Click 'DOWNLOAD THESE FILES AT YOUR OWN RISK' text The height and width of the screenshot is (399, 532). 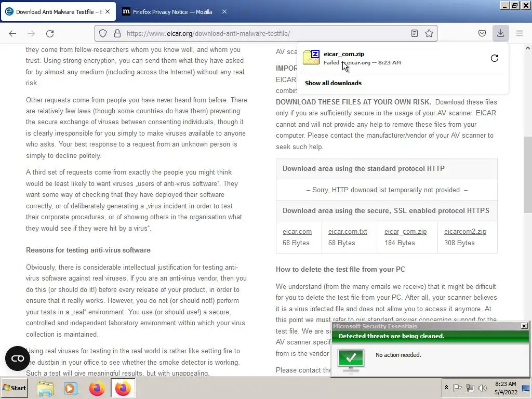[353, 102]
